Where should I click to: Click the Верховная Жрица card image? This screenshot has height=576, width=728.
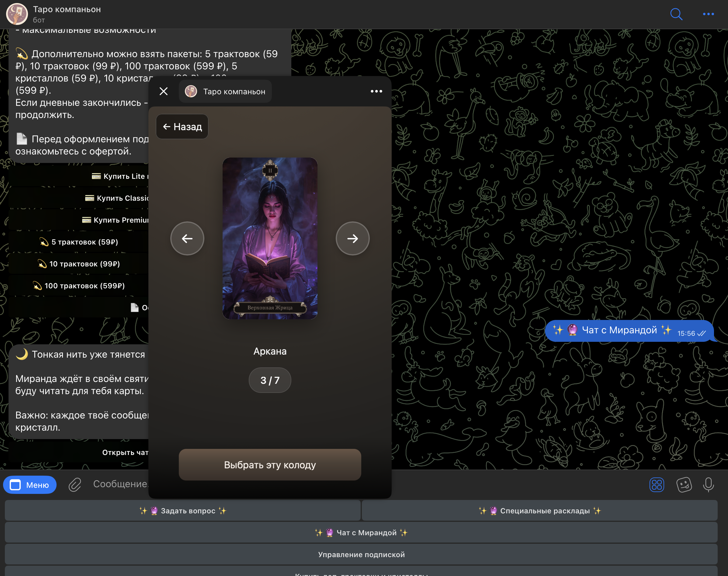[x=270, y=238]
